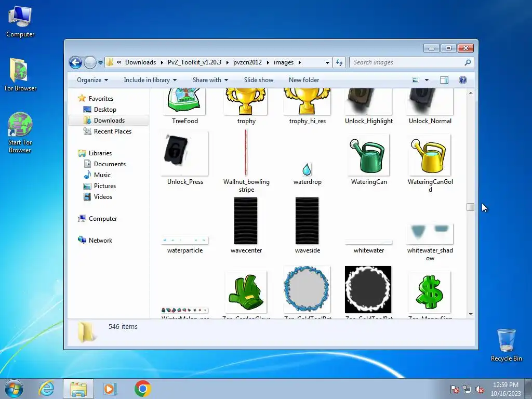
Task: Open the address bar previous locations dropdown
Action: tap(327, 62)
